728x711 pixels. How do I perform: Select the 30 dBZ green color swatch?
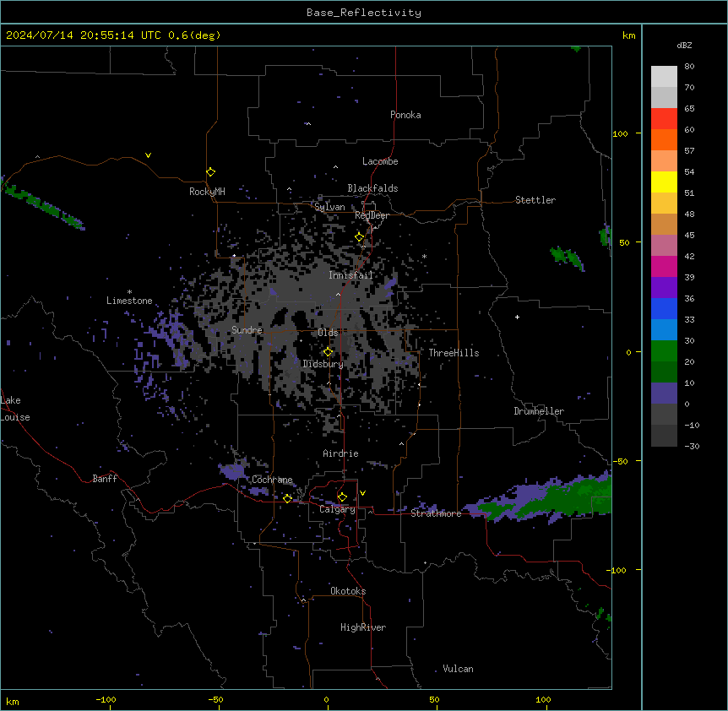(x=664, y=351)
